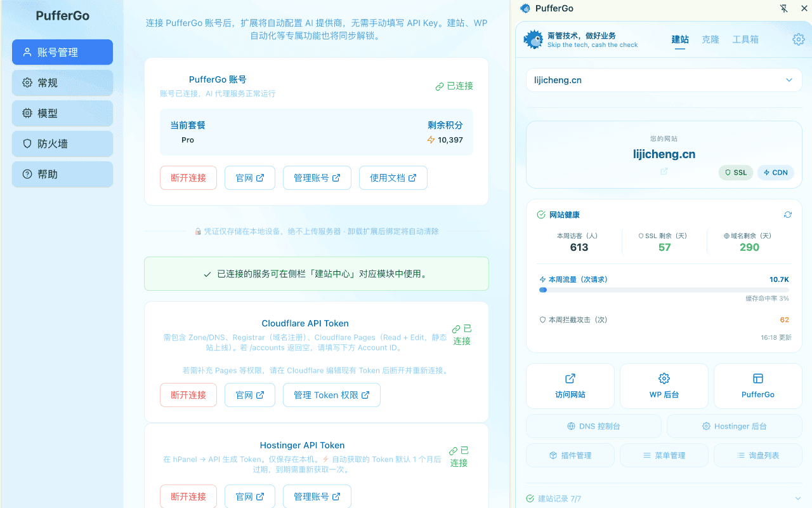Click the SSL 剩余 value 57
Image resolution: width=812 pixels, height=508 pixels.
664,247
